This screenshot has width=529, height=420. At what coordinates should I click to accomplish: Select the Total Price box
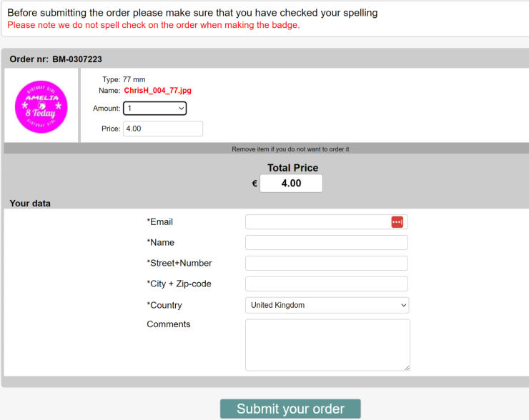click(291, 184)
